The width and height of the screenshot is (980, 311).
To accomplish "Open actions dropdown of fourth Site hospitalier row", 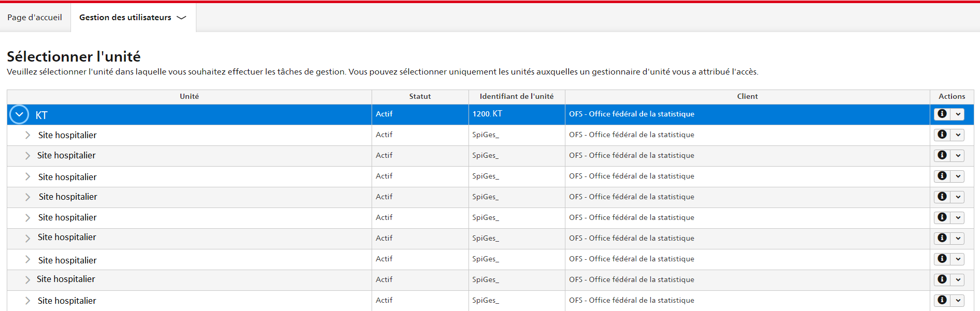I will tap(958, 197).
